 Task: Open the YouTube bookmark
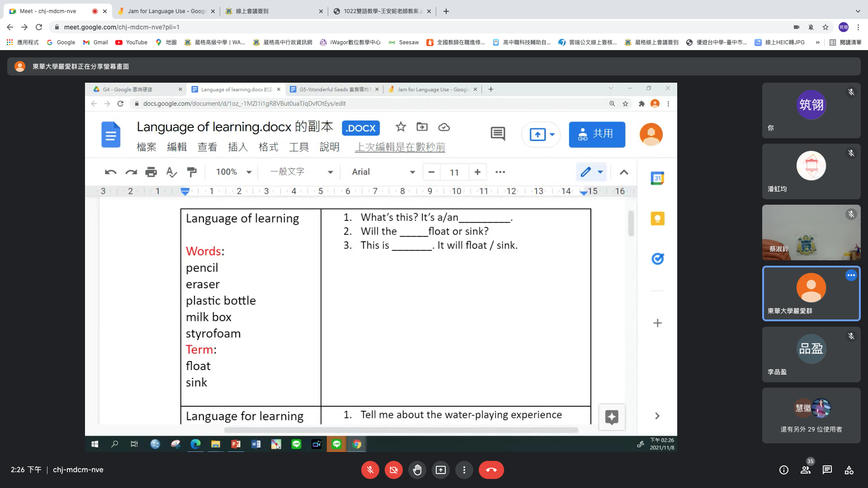tap(132, 42)
